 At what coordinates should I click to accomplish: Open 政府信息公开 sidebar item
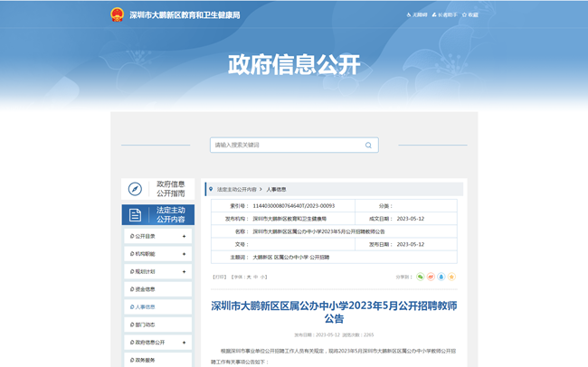(x=158, y=343)
